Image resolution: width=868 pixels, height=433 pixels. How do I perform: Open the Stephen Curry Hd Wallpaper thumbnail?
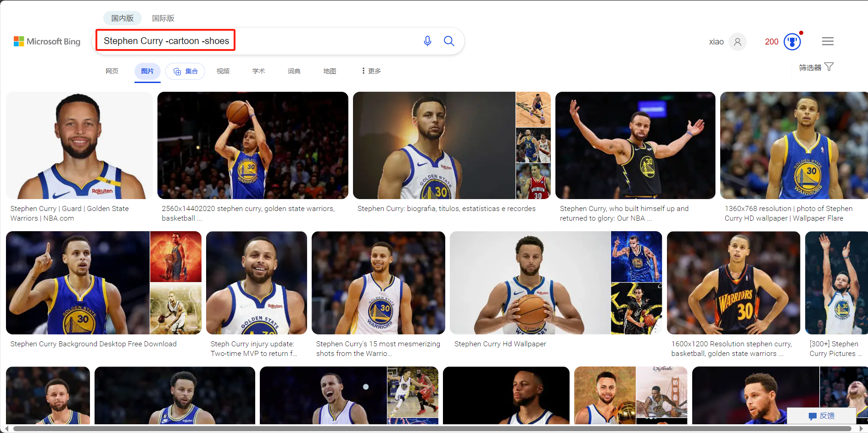(530, 283)
